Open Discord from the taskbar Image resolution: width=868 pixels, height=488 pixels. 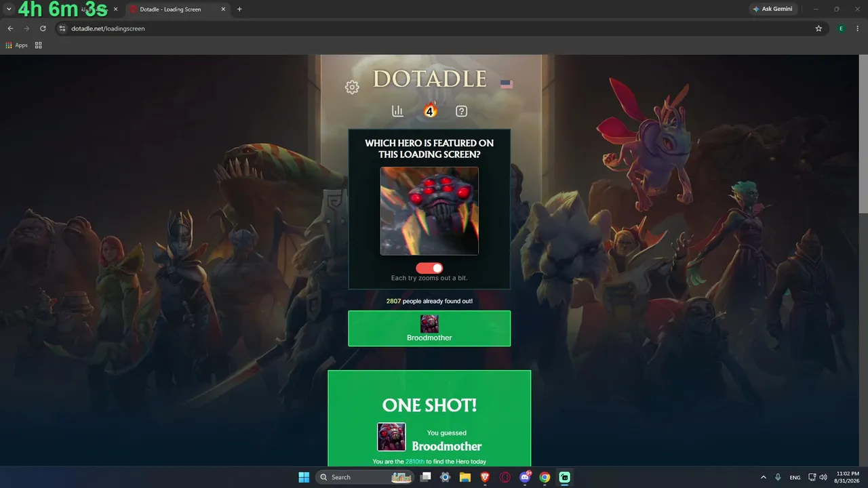pos(525,477)
